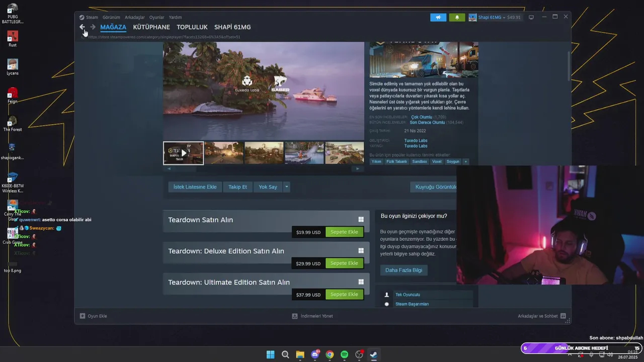Open Tuxedo Labs developer link
Viewport: 644px width, 362px height.
tap(416, 140)
